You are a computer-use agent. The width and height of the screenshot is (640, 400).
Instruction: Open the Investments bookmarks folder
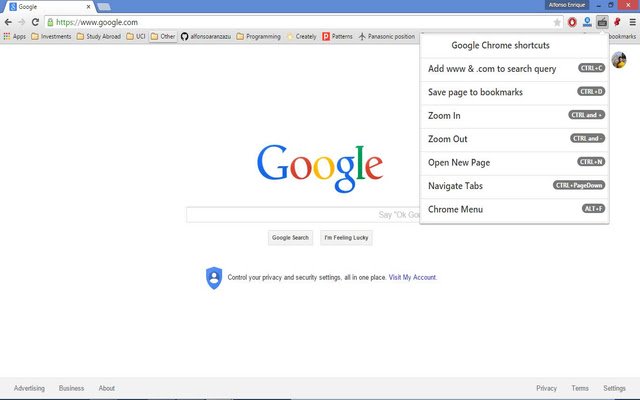(x=51, y=36)
